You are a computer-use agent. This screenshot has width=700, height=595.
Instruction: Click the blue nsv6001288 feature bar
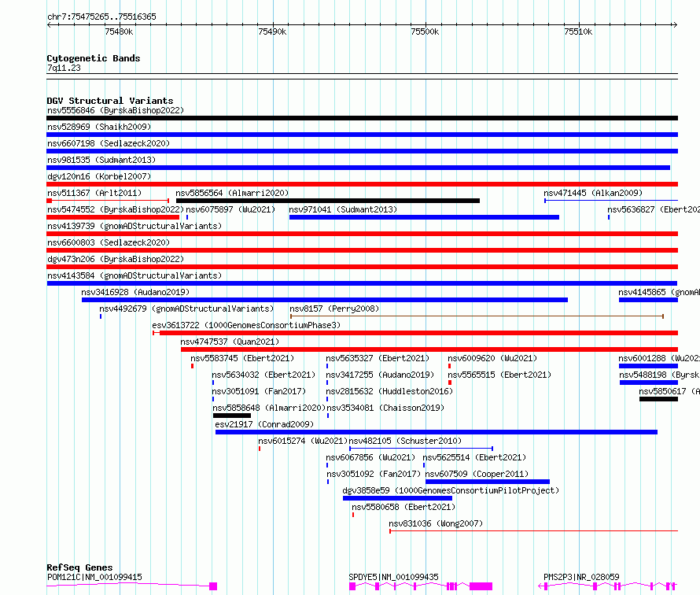click(x=648, y=366)
